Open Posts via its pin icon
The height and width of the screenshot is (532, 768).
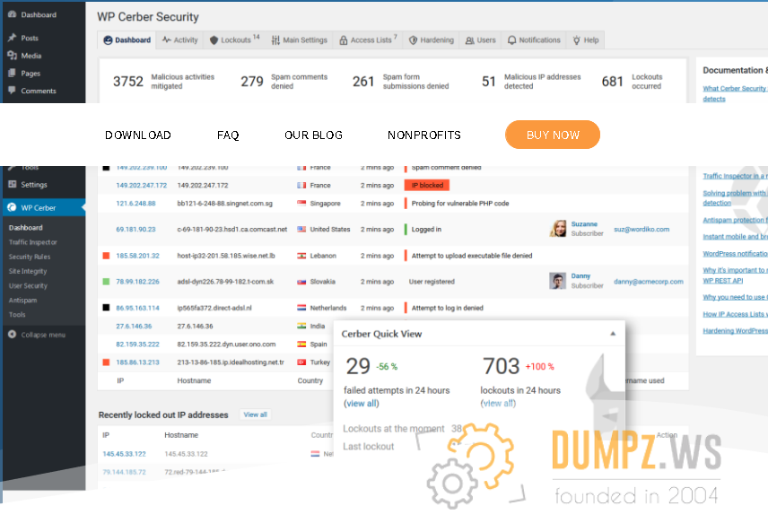[x=12, y=39]
